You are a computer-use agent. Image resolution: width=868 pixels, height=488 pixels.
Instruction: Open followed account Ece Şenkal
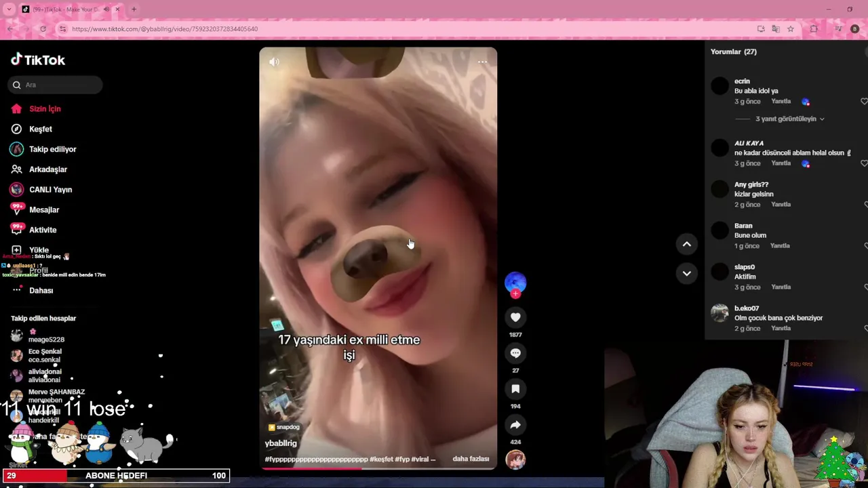point(45,352)
